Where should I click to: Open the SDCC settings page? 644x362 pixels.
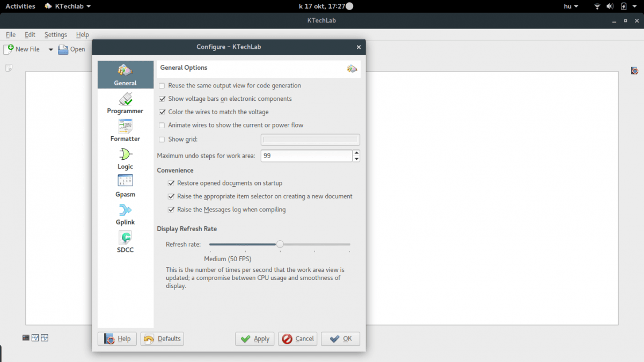tap(126, 242)
